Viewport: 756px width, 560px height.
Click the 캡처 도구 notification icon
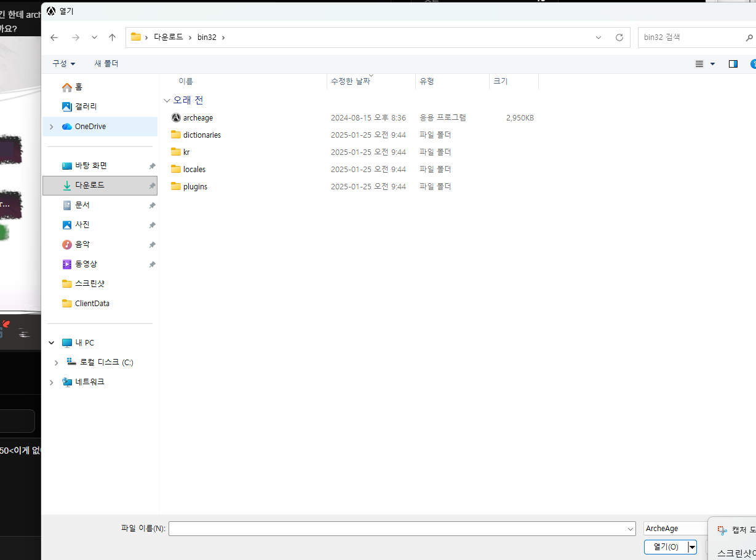[722, 530]
